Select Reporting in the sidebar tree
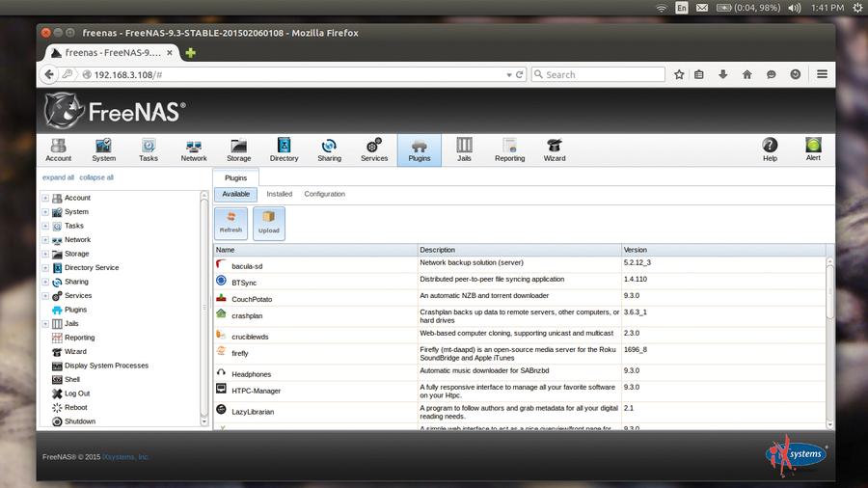This screenshot has height=488, width=868. click(79, 338)
